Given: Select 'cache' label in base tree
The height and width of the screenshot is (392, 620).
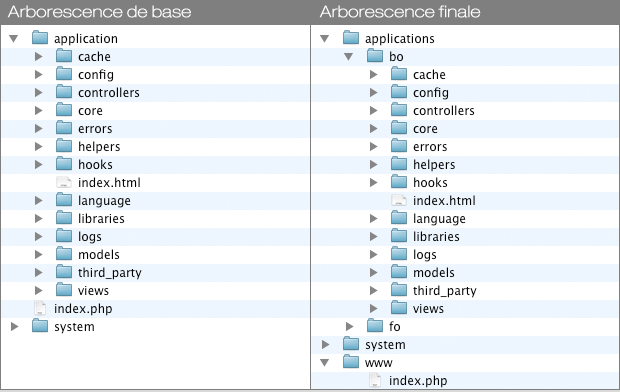Looking at the screenshot, I should (94, 57).
